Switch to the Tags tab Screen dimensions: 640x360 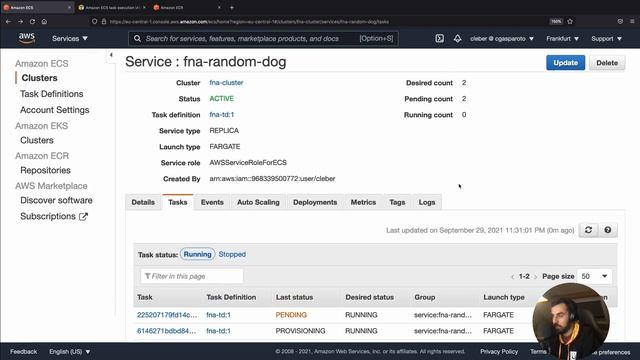click(397, 202)
